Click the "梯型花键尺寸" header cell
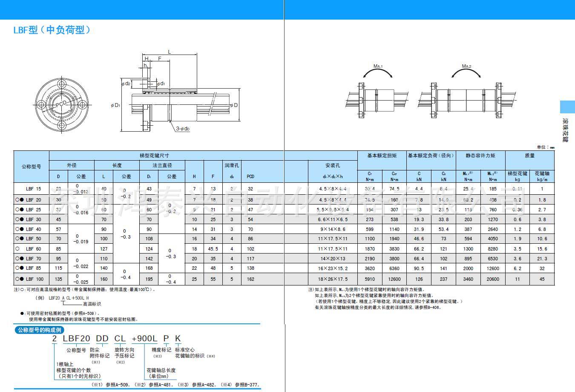 click(x=155, y=156)
